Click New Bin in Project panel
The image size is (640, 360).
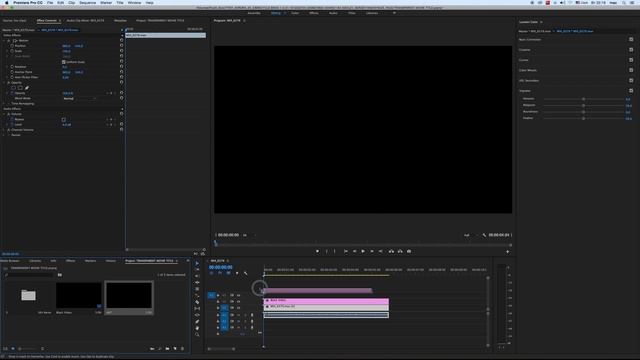coord(167,349)
